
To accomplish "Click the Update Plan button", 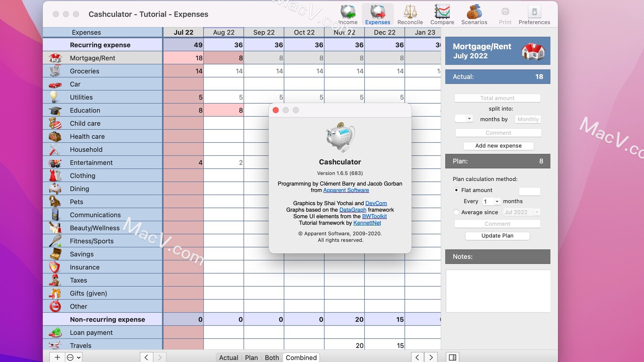I will 497,236.
